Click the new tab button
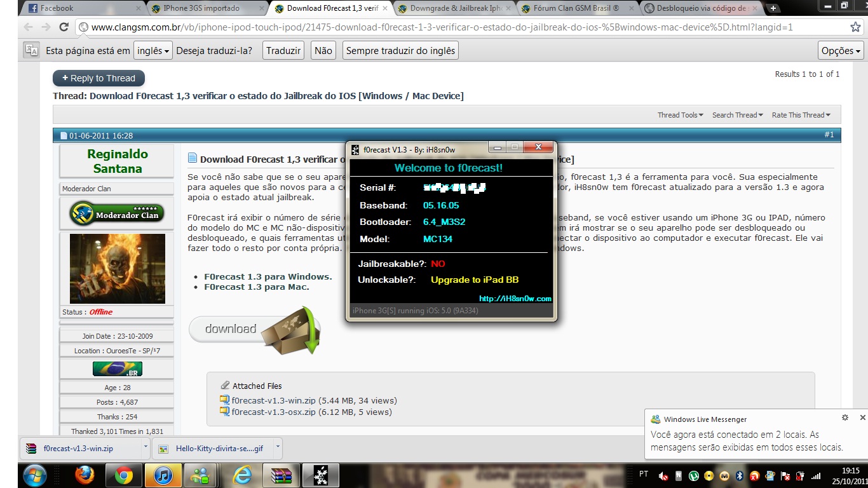868x488 pixels. [x=773, y=8]
